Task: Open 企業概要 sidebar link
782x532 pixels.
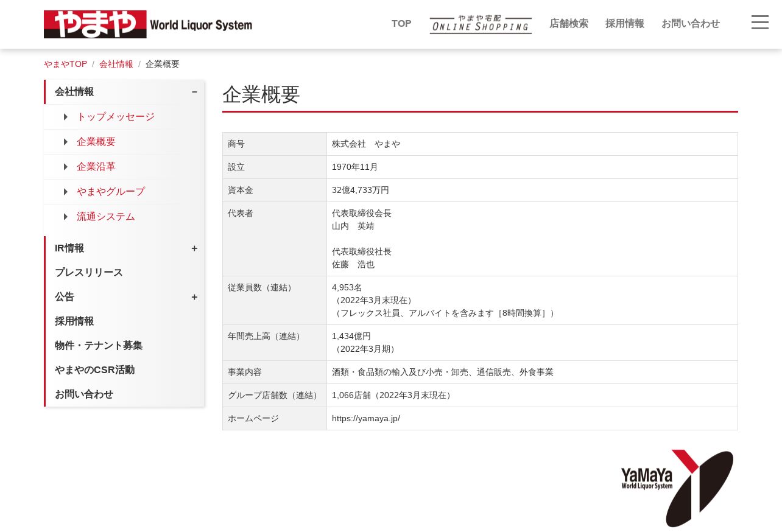Action: click(96, 142)
